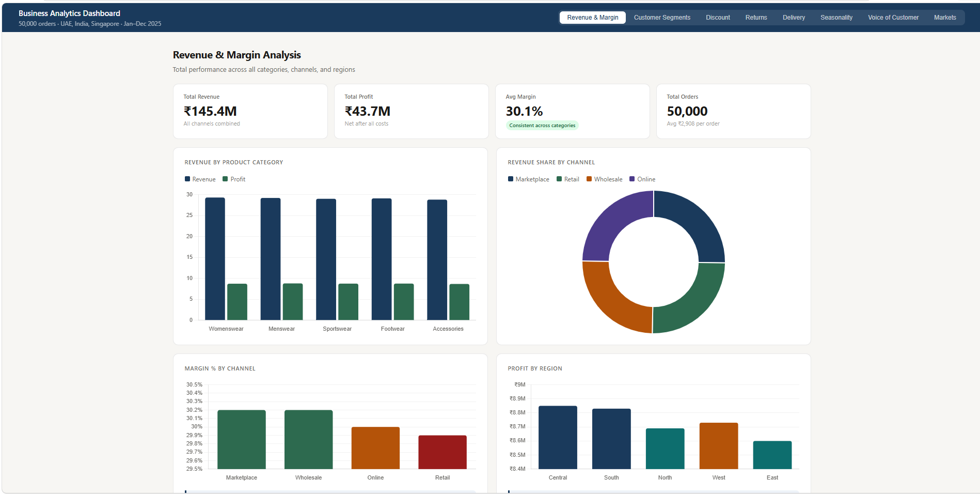Click the Revenue & Margin Analysis heading
The width and height of the screenshot is (980, 494).
[237, 55]
